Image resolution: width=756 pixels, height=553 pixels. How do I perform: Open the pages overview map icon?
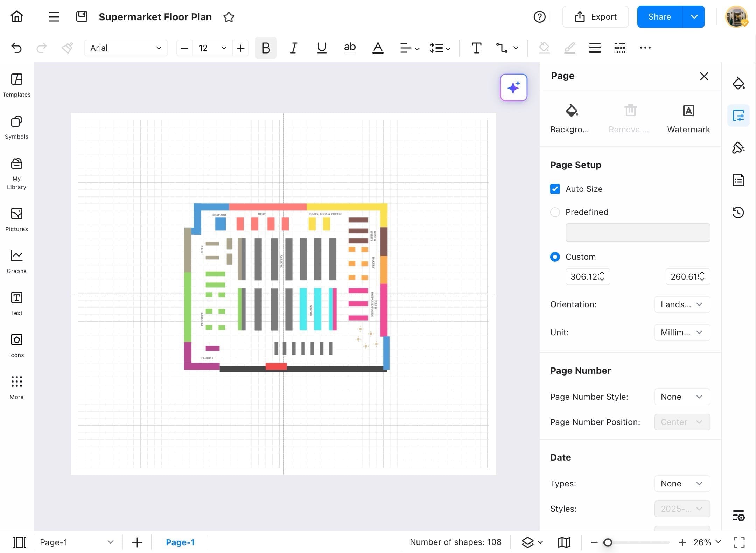563,542
